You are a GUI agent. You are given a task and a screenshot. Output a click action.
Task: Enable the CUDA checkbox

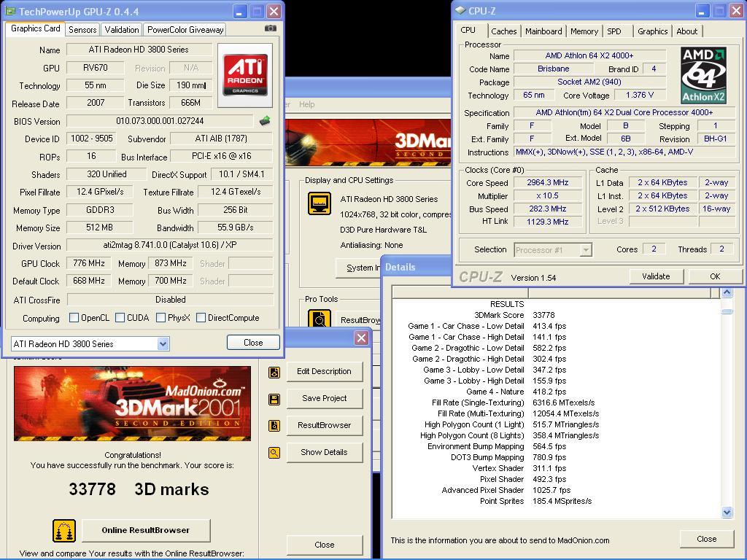pos(120,318)
